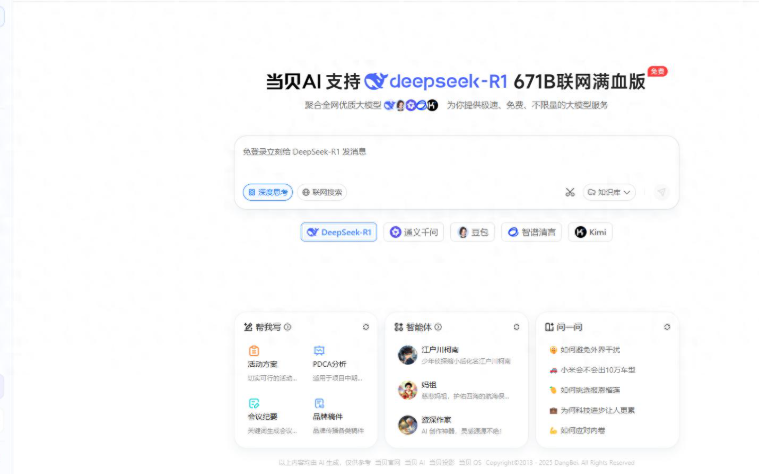Viewport: 759px width, 474px height.
Task: Click the scissors screenshot icon
Action: [x=570, y=192]
